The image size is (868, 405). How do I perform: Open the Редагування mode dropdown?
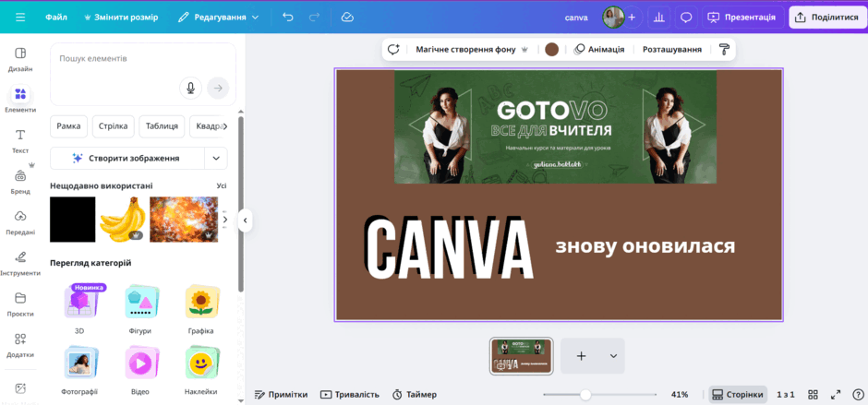pos(218,18)
